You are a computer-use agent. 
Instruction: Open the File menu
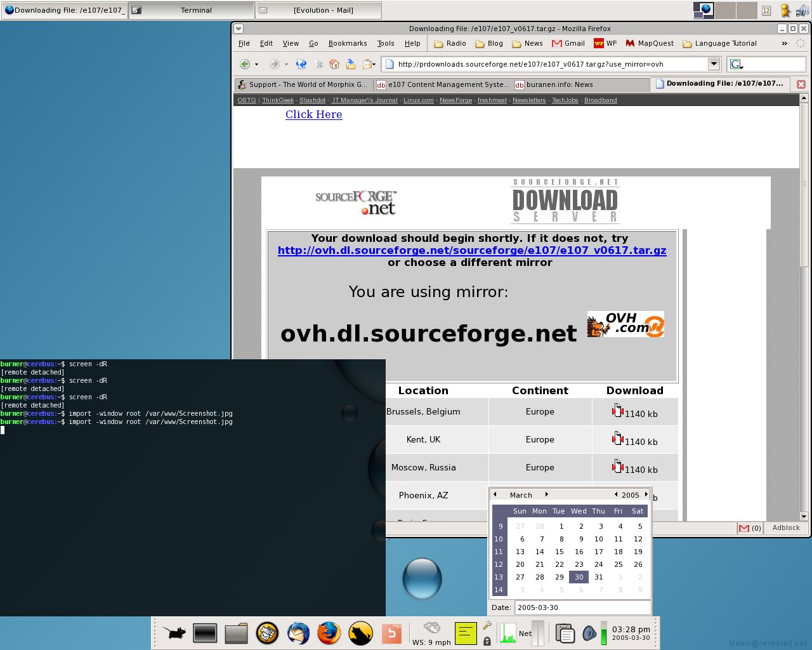click(x=244, y=43)
